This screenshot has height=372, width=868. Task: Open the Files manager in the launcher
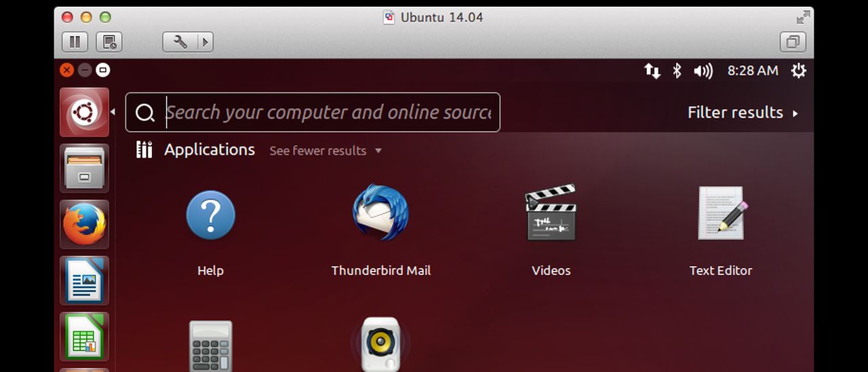click(84, 168)
